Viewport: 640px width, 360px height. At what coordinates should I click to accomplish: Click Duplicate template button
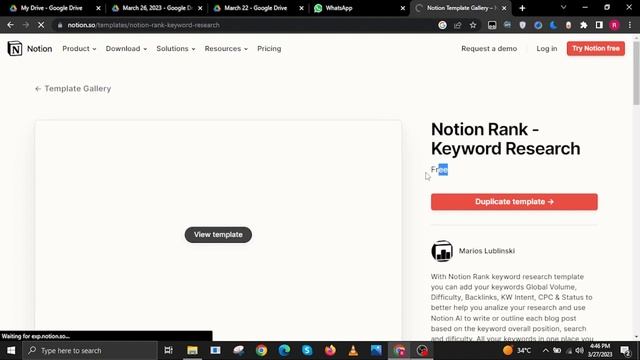514,202
